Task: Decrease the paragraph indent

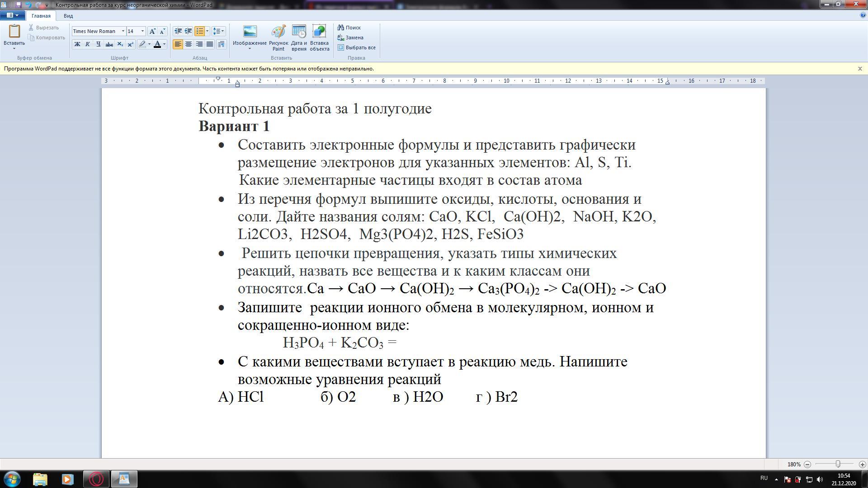Action: 178,31
